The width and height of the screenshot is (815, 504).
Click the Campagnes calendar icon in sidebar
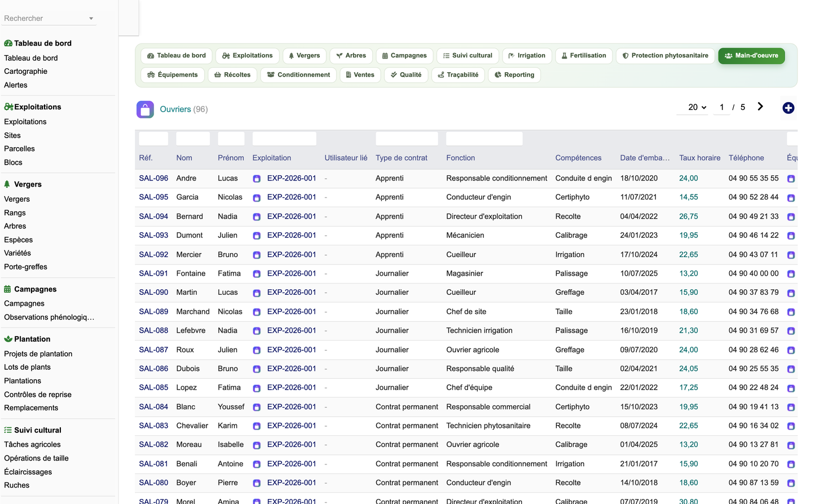pyautogui.click(x=7, y=289)
